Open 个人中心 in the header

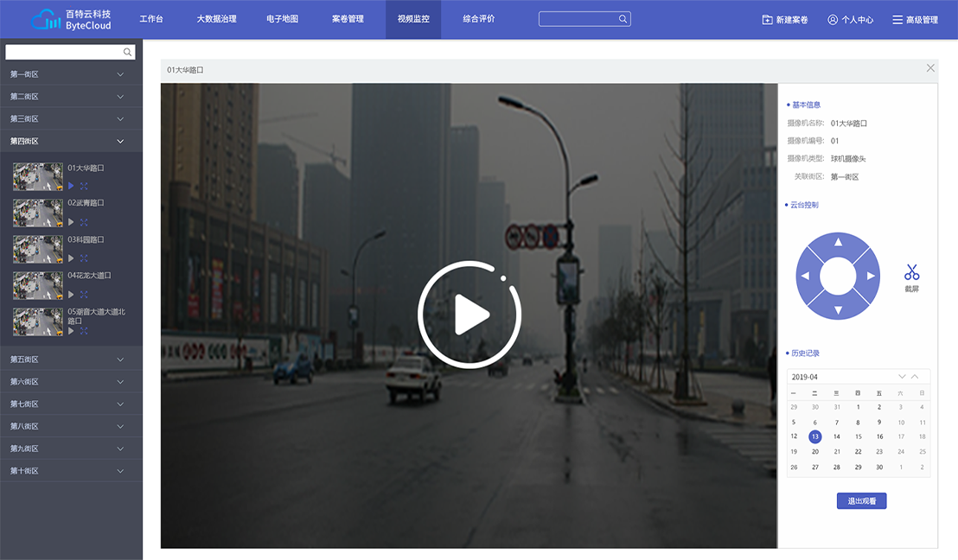(851, 20)
